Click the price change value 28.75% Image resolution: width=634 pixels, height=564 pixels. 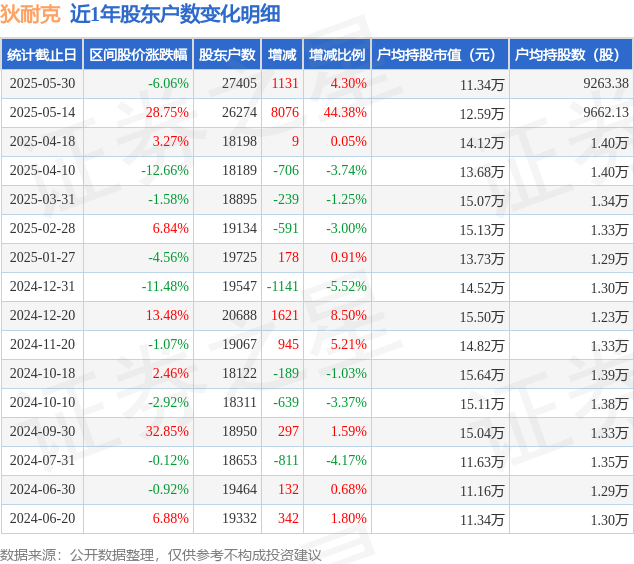(x=167, y=112)
